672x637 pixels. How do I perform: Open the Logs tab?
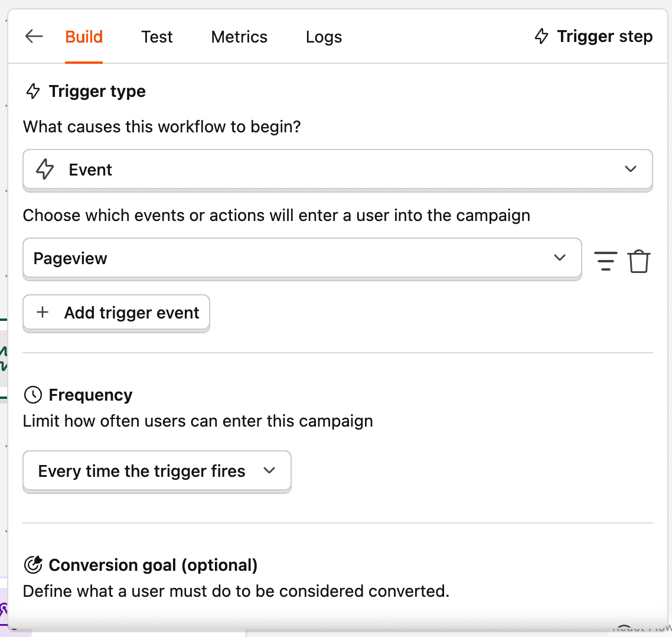(x=324, y=37)
